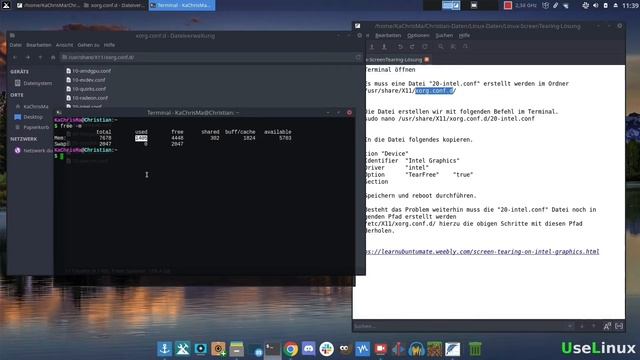Click the volume speaker icon in system tray
Screen dimensions: 640x360
[x=596, y=5]
